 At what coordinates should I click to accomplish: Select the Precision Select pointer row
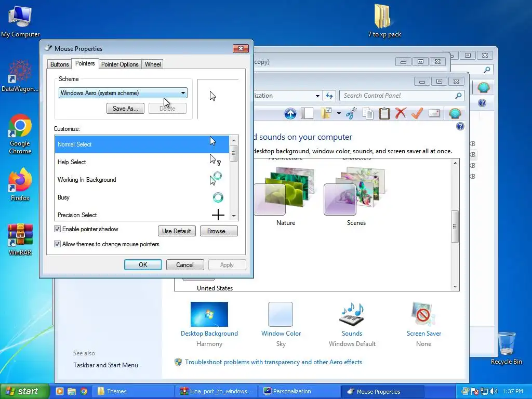click(142, 215)
